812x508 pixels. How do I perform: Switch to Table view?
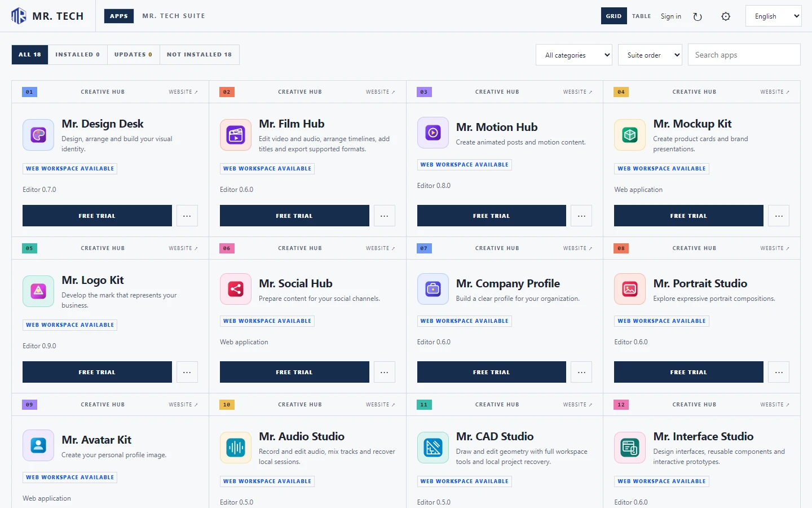(x=641, y=16)
